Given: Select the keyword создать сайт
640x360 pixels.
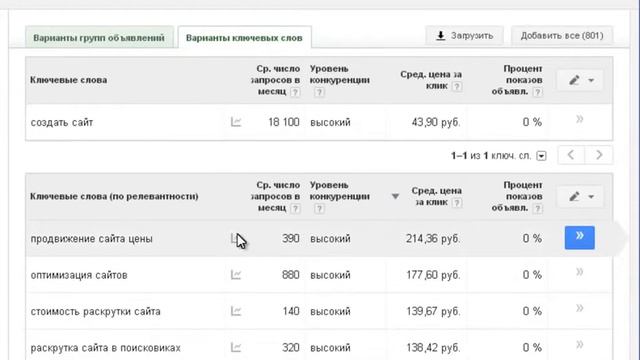Looking at the screenshot, I should (x=62, y=122).
